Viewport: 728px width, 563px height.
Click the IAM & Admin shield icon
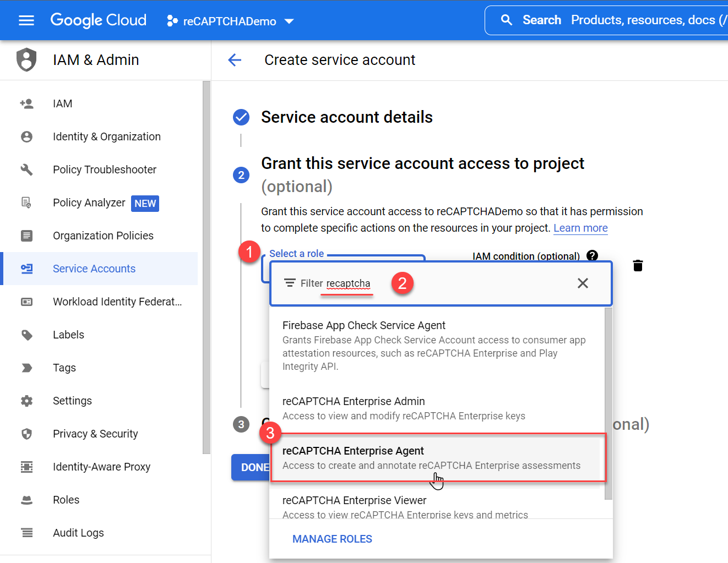(26, 59)
